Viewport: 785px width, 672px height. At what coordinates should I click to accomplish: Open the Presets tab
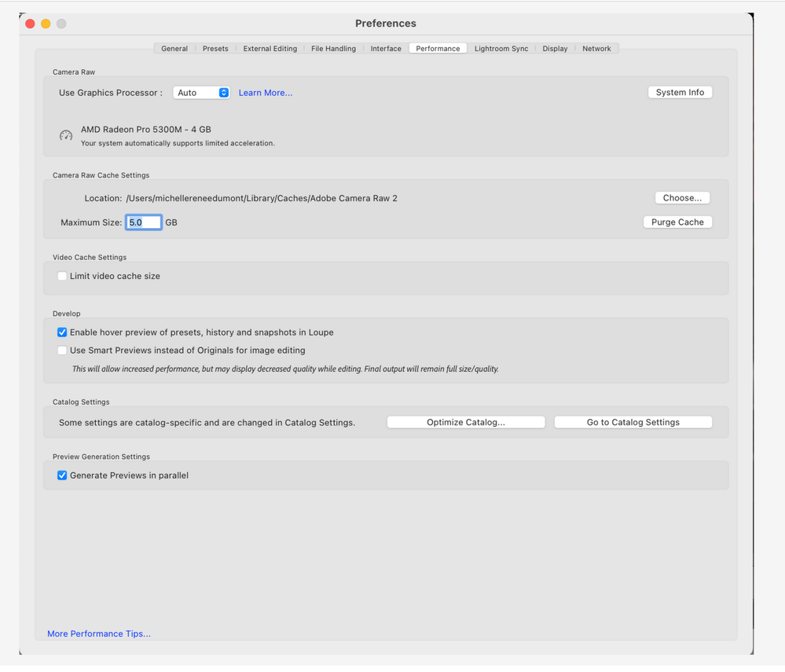click(215, 49)
